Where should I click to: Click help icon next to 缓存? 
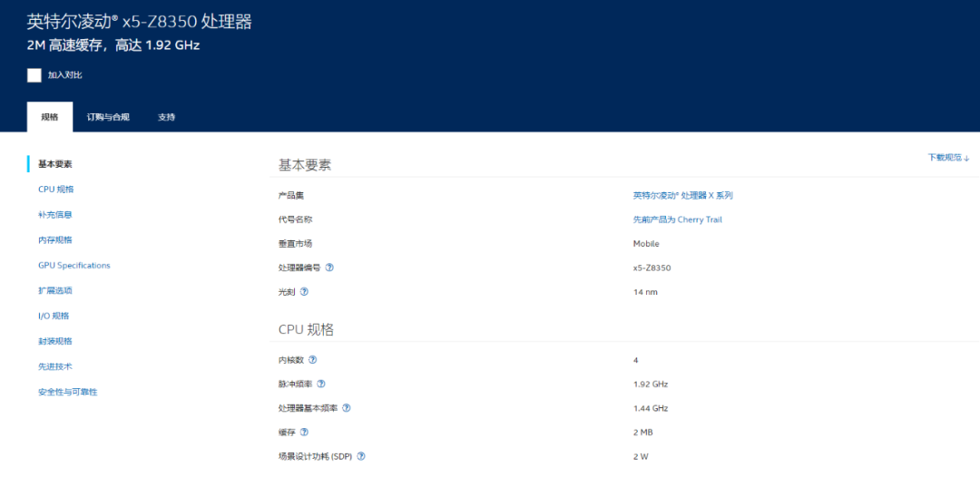pyautogui.click(x=304, y=432)
